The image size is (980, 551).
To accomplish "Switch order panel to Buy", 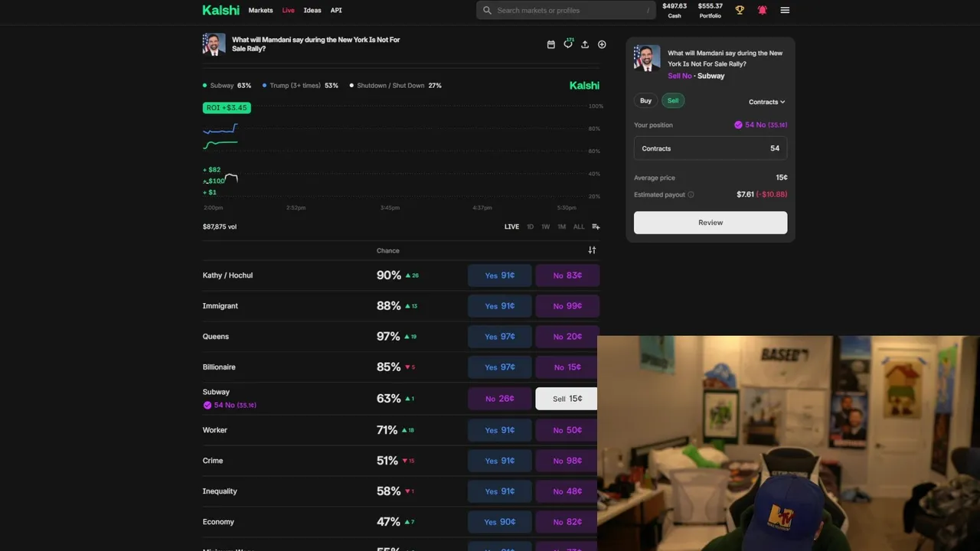I will point(645,100).
